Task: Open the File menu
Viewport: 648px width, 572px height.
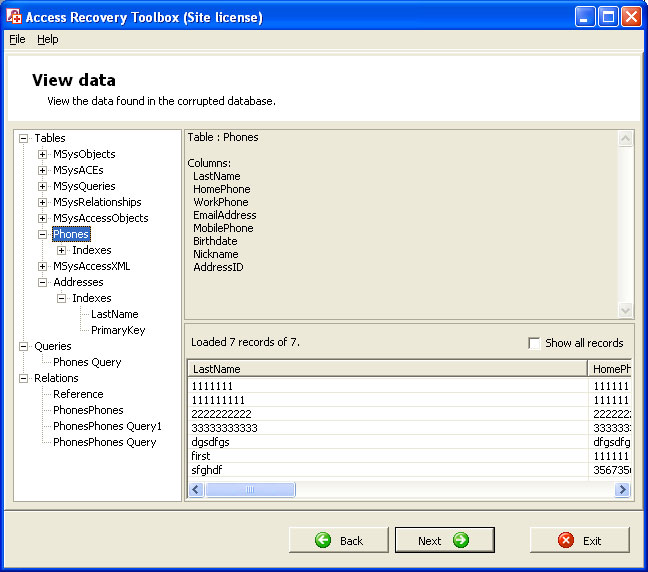Action: (x=17, y=39)
